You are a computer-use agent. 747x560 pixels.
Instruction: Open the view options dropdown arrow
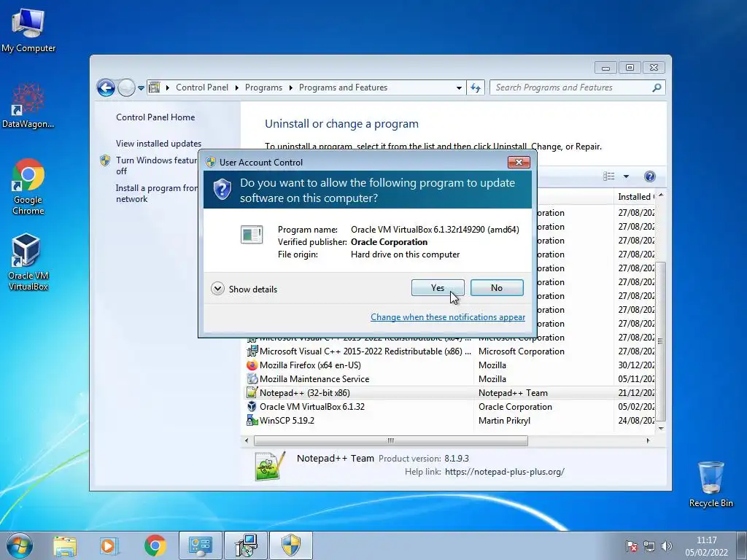point(626,176)
